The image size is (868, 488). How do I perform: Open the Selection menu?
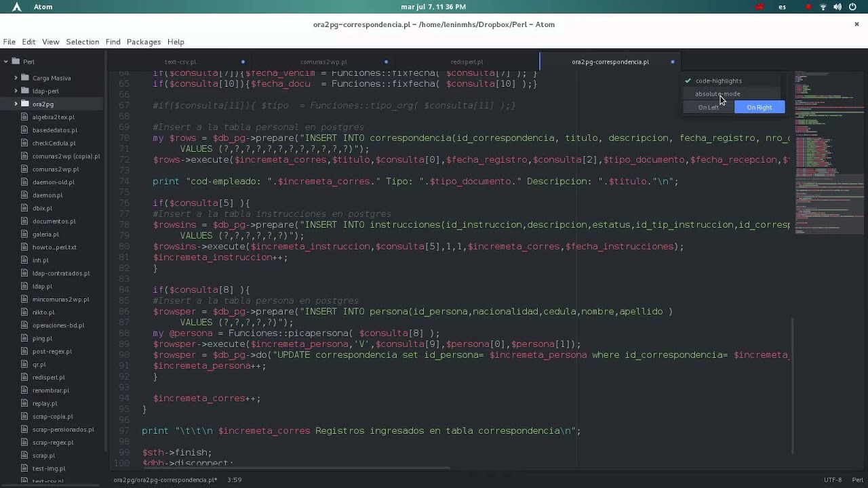[x=83, y=42]
